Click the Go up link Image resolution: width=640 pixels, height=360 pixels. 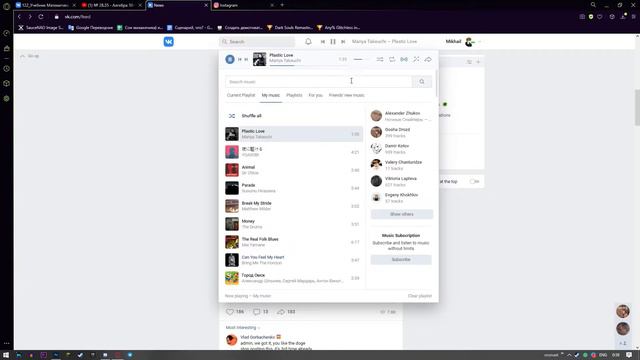(30, 56)
